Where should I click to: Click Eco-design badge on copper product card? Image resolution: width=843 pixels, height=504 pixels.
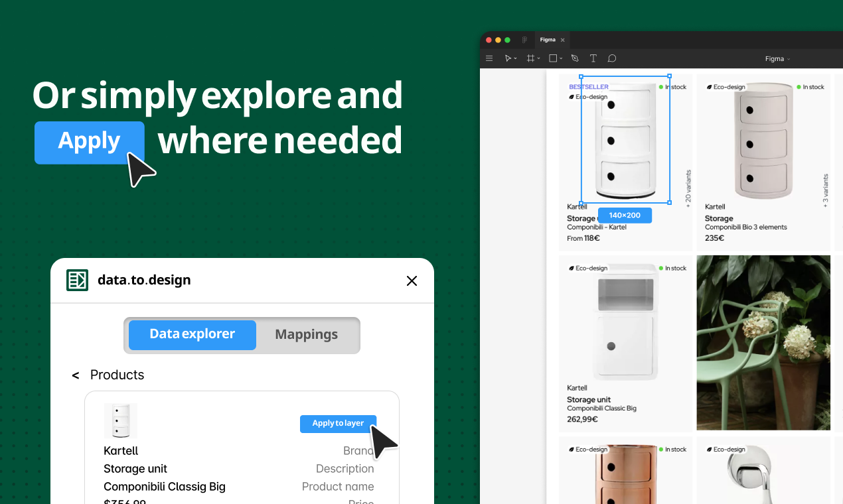[x=588, y=449]
